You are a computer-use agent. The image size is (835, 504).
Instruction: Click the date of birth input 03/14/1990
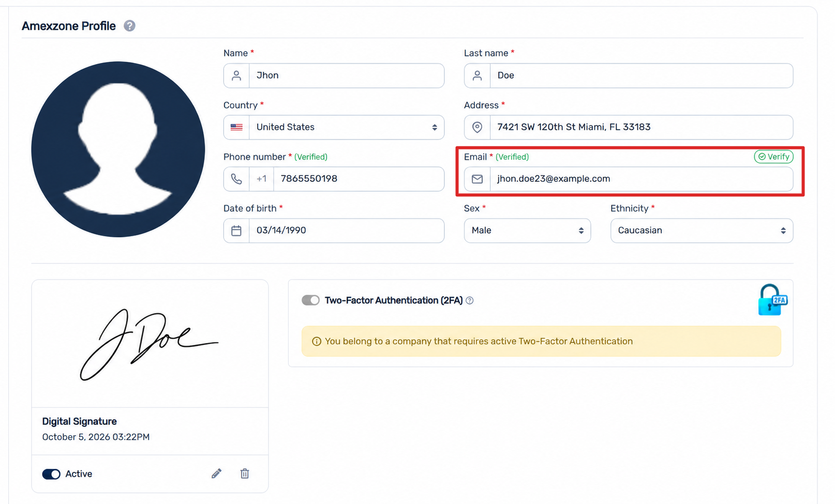(x=347, y=231)
